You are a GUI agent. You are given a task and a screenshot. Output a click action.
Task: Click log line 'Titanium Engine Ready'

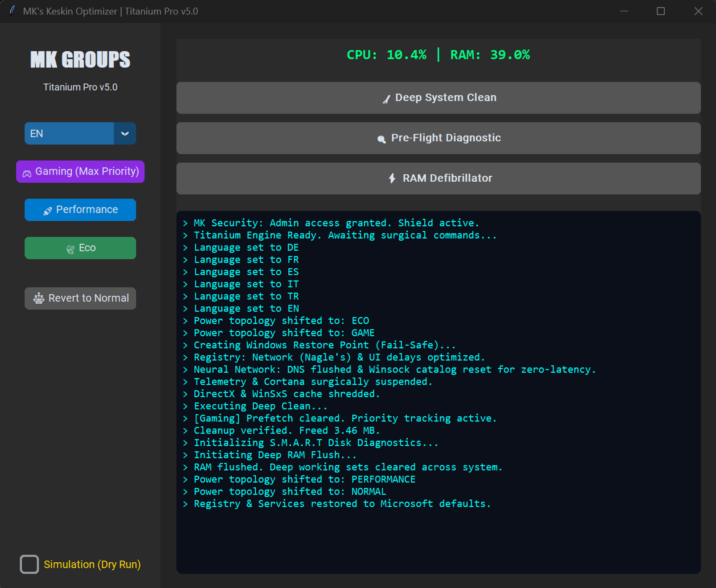tap(340, 235)
